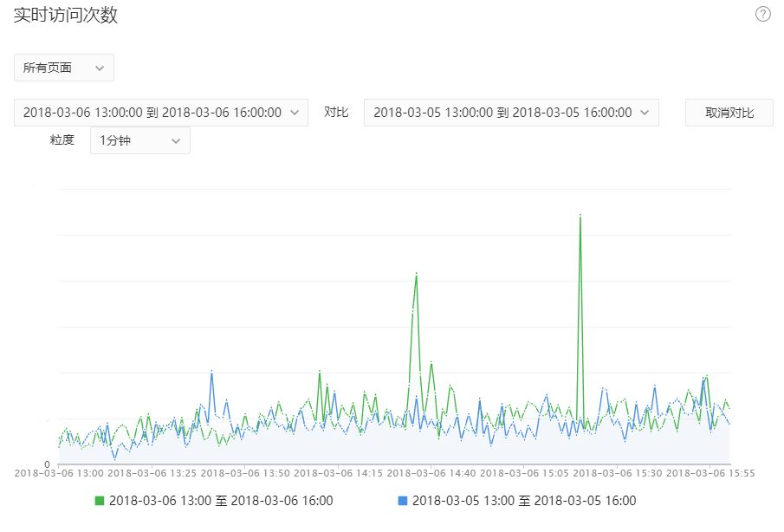Click the 对比 label
The image size is (784, 532).
click(336, 112)
